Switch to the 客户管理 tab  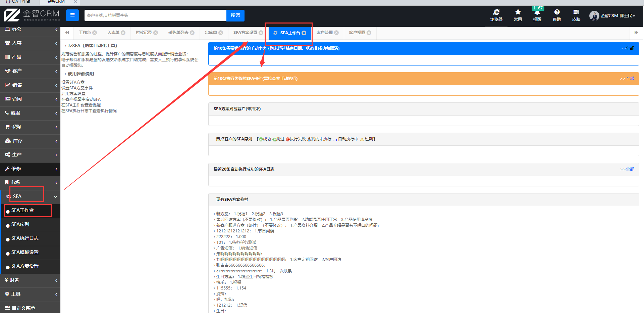click(325, 33)
